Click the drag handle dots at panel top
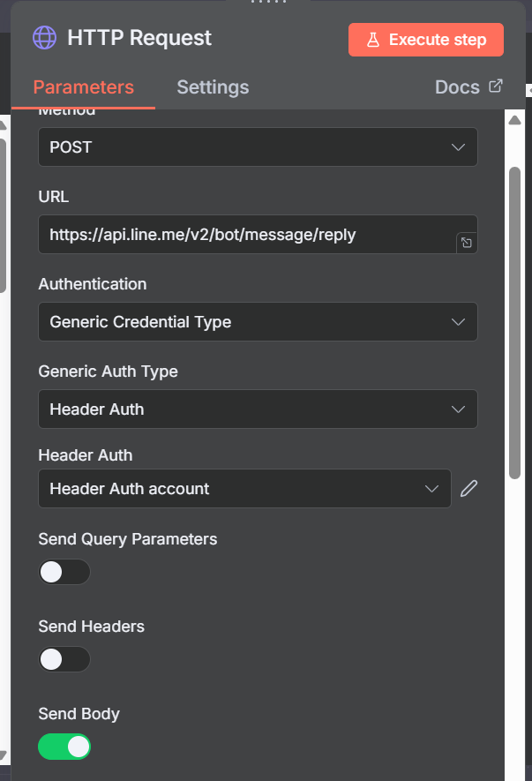 pyautogui.click(x=269, y=3)
